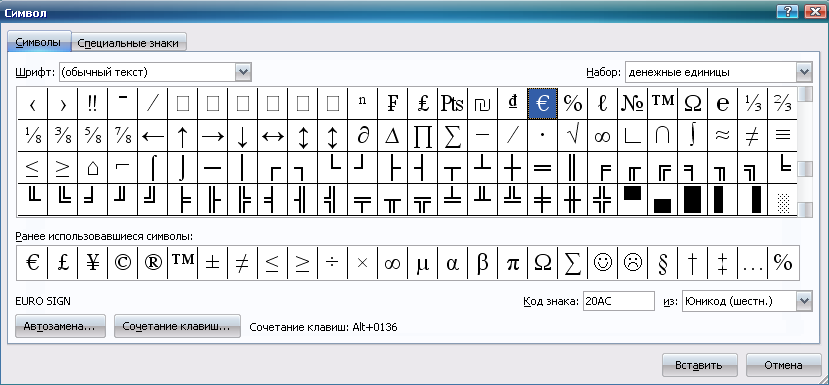Choose the two thirds ⅔ fraction
Screen dimensions: 829x385
pyautogui.click(x=782, y=104)
